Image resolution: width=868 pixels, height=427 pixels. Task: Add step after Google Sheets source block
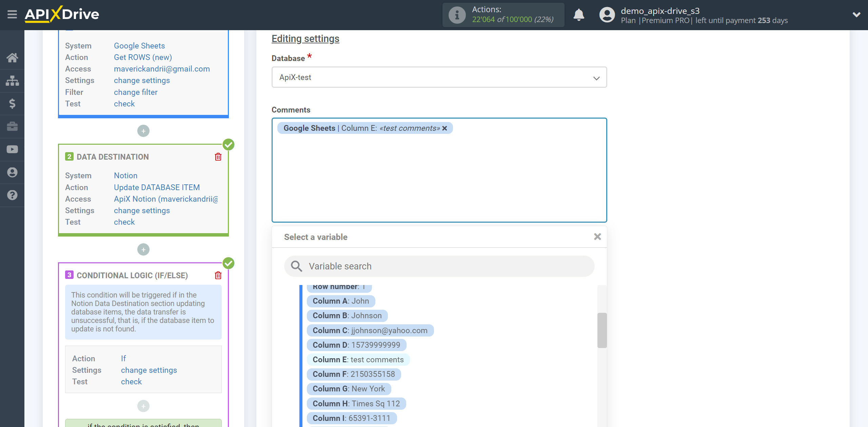pyautogui.click(x=143, y=131)
